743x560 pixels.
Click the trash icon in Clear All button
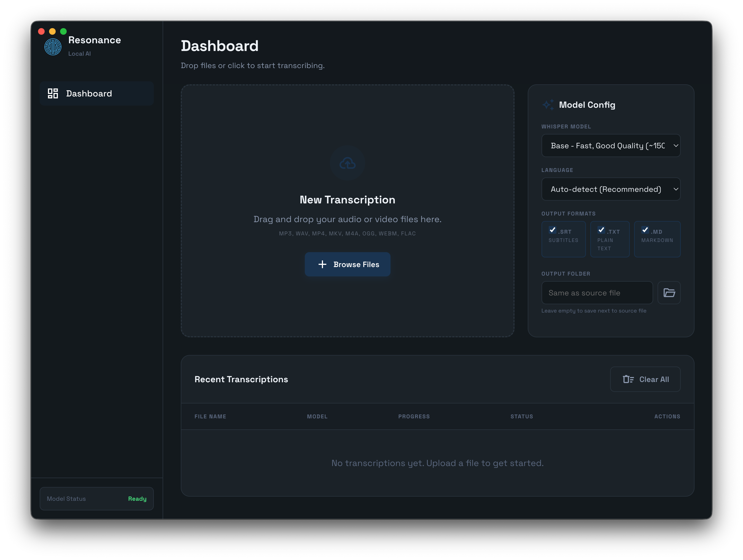tap(628, 379)
